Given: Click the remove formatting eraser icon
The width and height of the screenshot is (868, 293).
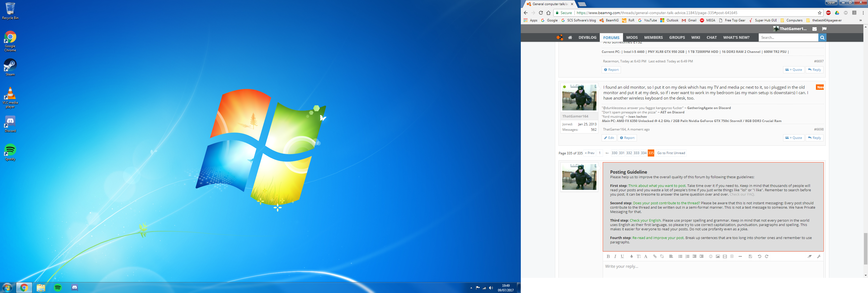Looking at the screenshot, I should tap(809, 256).
